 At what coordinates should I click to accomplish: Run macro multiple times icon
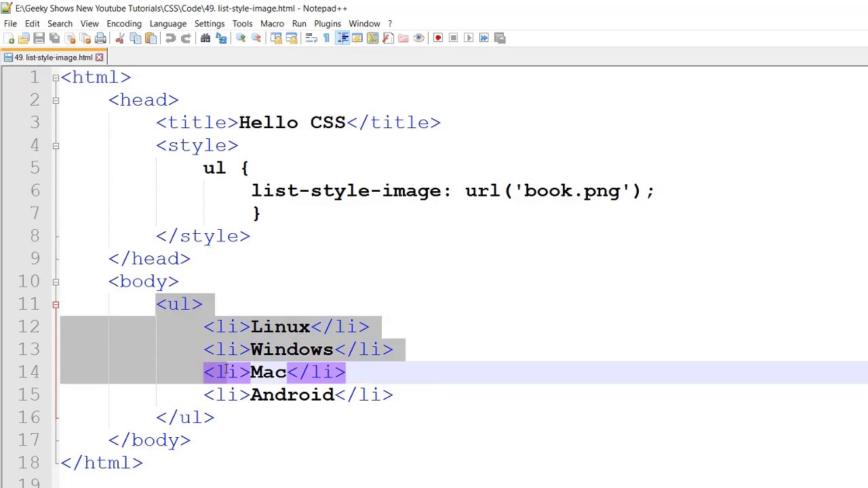click(484, 38)
